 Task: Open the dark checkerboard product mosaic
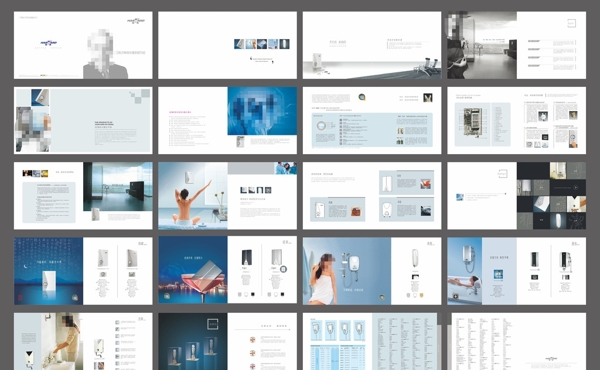point(551,196)
